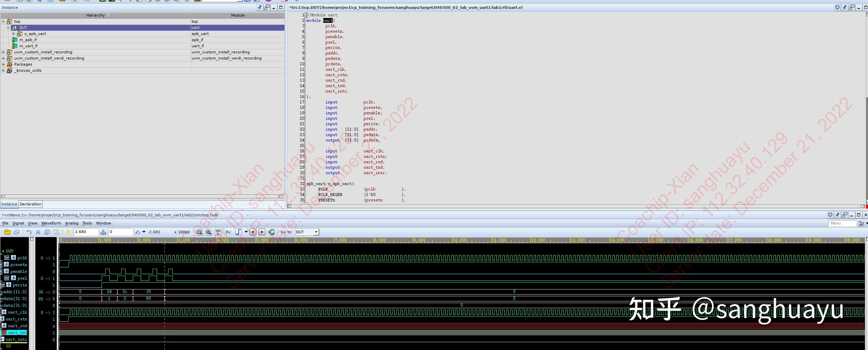Toggle pin on the nWave waveform panel

pos(837,215)
